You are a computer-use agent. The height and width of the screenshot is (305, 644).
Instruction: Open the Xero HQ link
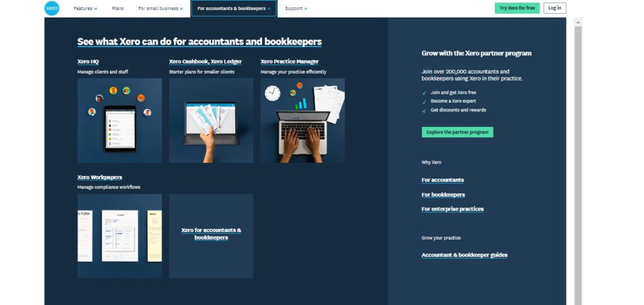(x=88, y=62)
